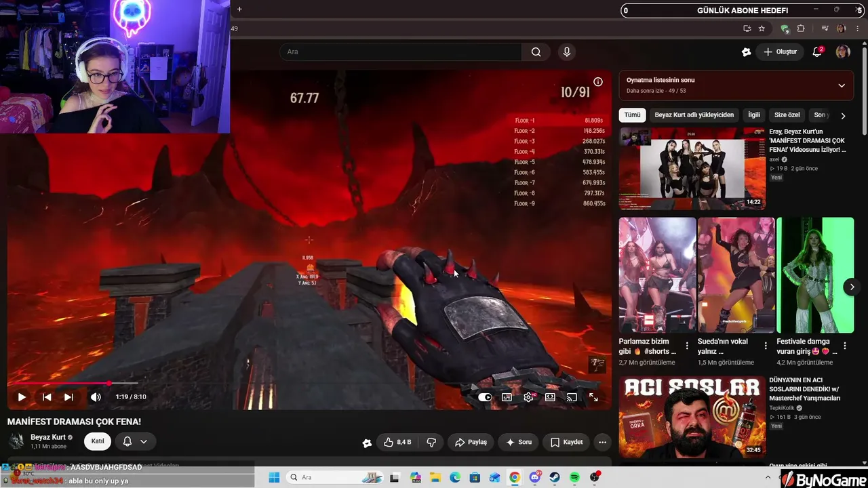Start voice search with the microphone
This screenshot has height=488, width=868.
tap(567, 52)
